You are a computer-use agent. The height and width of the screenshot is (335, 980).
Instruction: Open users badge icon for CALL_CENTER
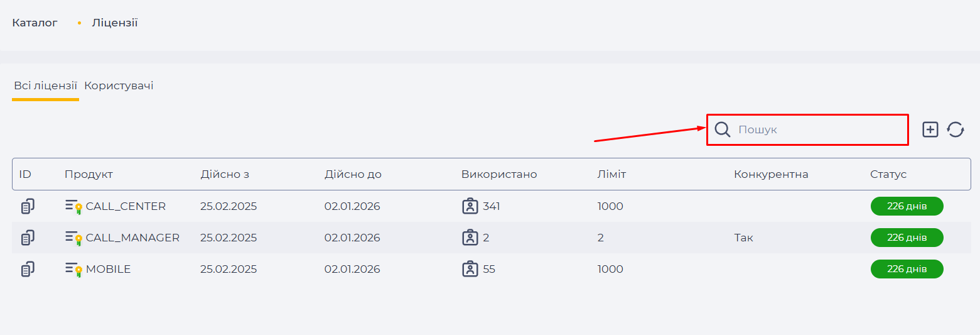click(x=470, y=206)
